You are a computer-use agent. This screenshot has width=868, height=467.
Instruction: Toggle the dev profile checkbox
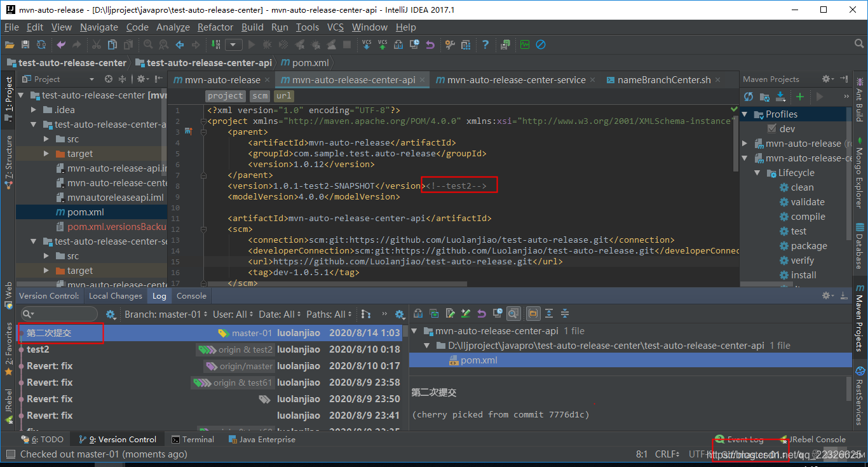pyautogui.click(x=773, y=129)
